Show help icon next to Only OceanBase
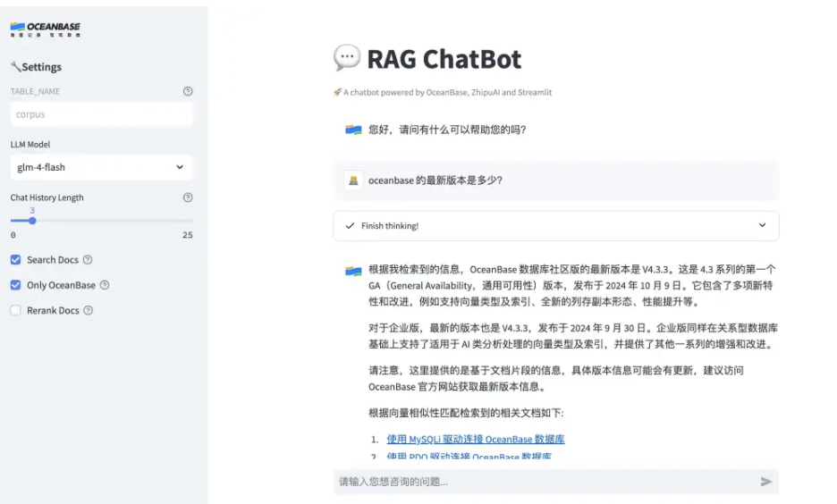 pyautogui.click(x=105, y=285)
